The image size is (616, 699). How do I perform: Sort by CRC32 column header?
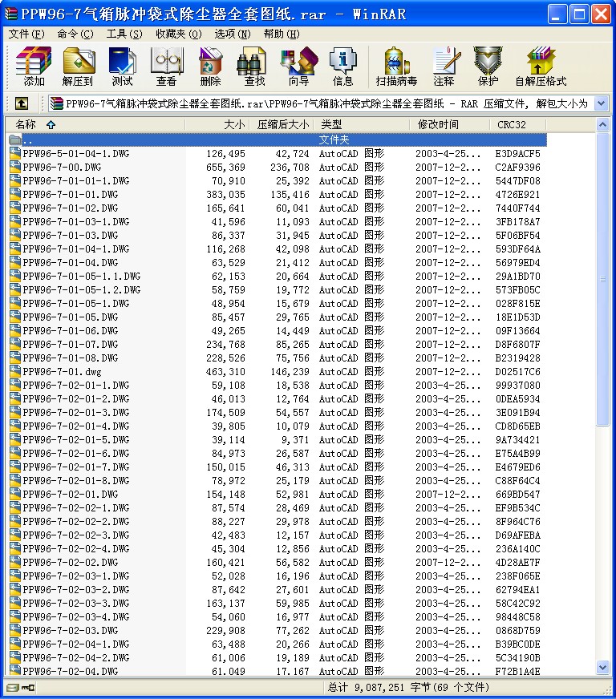pyautogui.click(x=518, y=124)
